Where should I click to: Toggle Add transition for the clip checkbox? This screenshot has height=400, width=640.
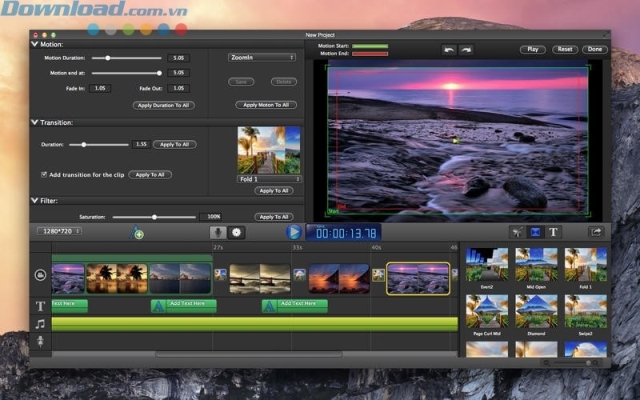(44, 175)
